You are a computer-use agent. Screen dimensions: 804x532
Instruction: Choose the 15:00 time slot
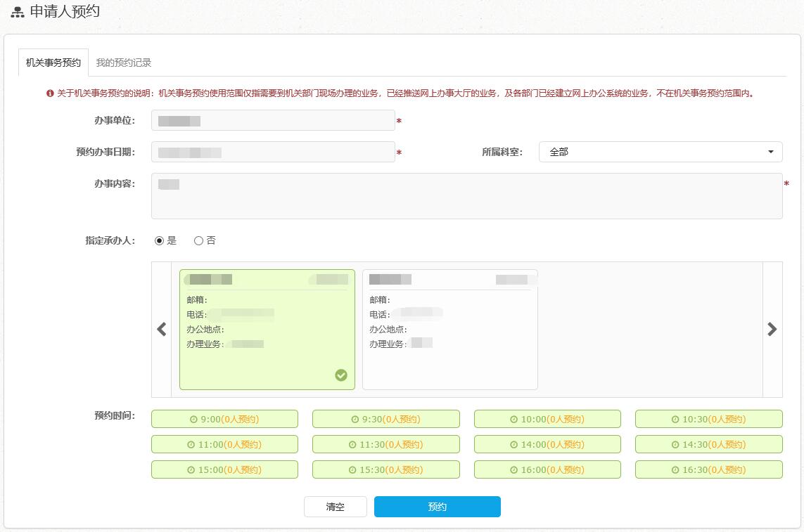224,469
